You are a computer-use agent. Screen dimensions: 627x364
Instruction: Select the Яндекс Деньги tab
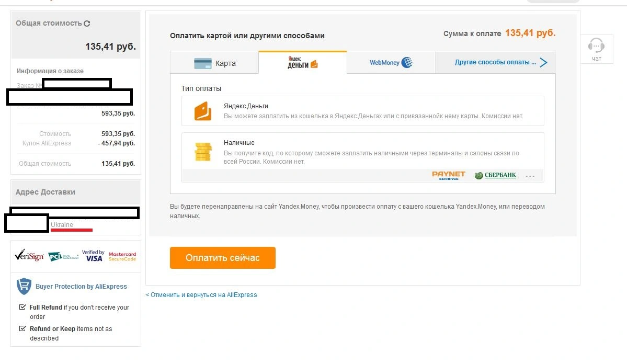click(x=303, y=62)
